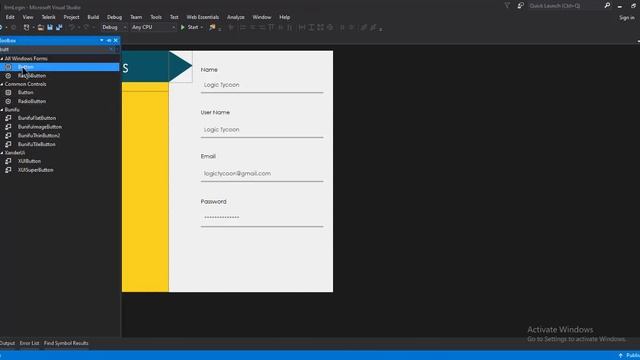Click the feedback icon beside Quick Launch
The width and height of the screenshot is (640, 360).
click(x=520, y=6)
